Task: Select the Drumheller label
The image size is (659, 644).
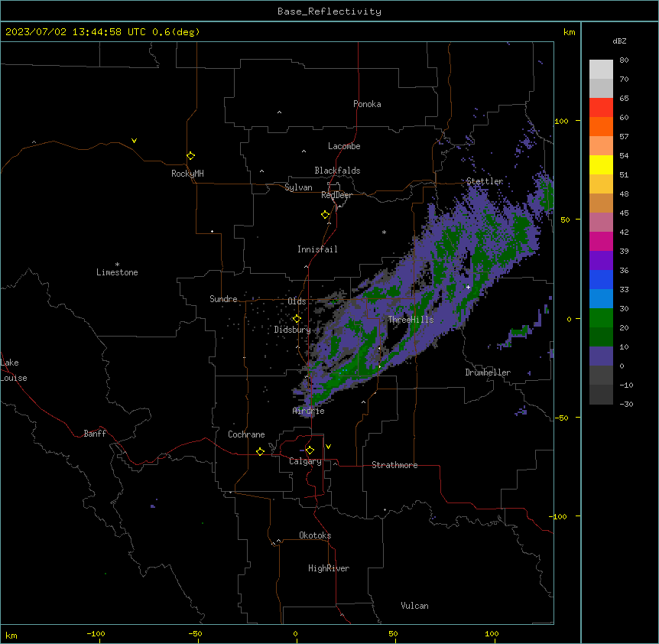Action: pos(488,372)
